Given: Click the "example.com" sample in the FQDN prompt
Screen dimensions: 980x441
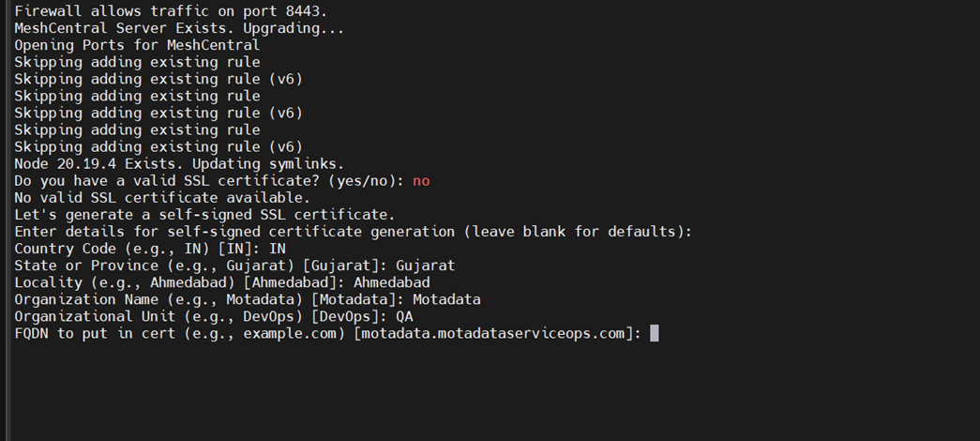Looking at the screenshot, I should 290,333.
